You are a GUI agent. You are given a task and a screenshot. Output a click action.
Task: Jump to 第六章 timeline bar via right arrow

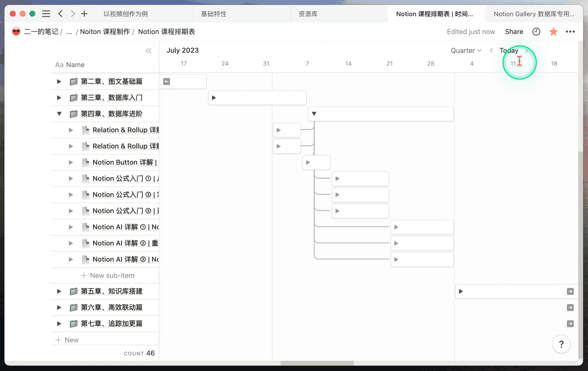click(570, 308)
